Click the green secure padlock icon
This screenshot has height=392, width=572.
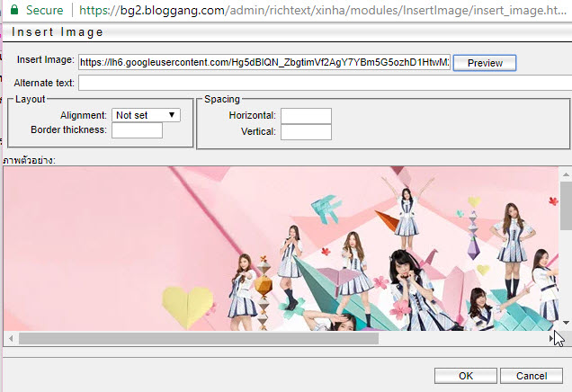pos(14,9)
